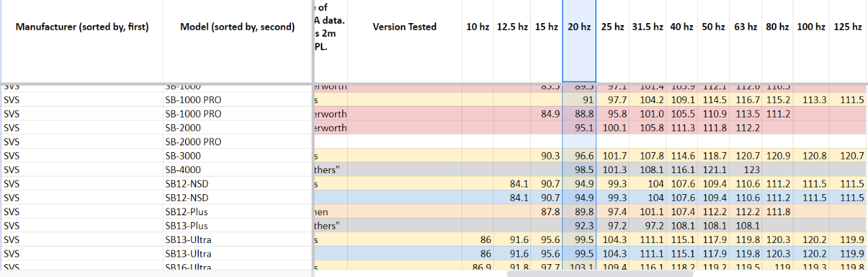The height and width of the screenshot is (277, 868).
Task: Select the 100 hz cell showing 113.3
Action: [x=811, y=99]
